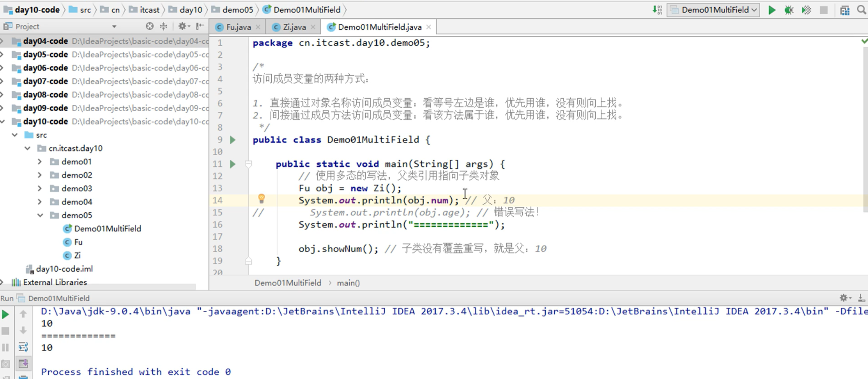The height and width of the screenshot is (379, 868).
Task: Click the 'src' navigation bar breadcrumb
Action: 80,10
